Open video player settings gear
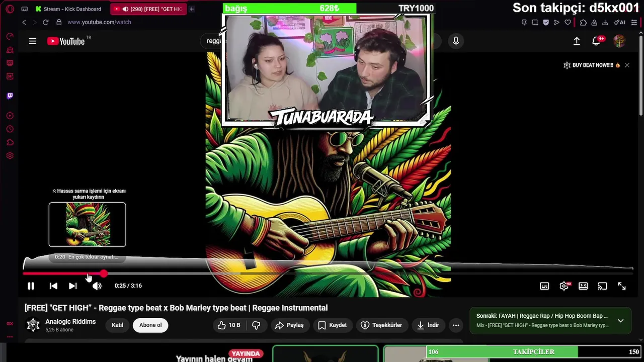This screenshot has height=362, width=644. click(x=564, y=286)
